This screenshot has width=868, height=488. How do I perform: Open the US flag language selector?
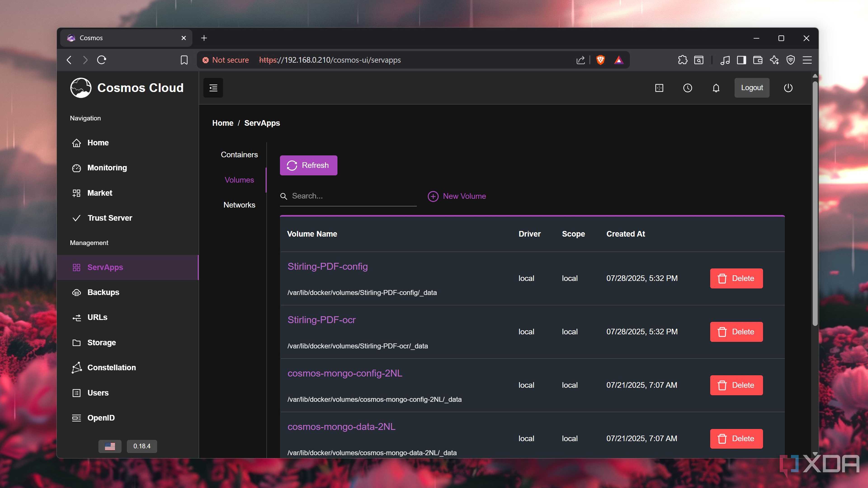pos(110,446)
